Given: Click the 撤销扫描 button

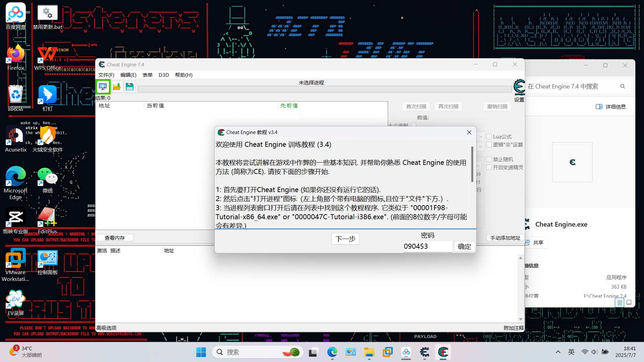Looking at the screenshot, I should click(x=497, y=106).
